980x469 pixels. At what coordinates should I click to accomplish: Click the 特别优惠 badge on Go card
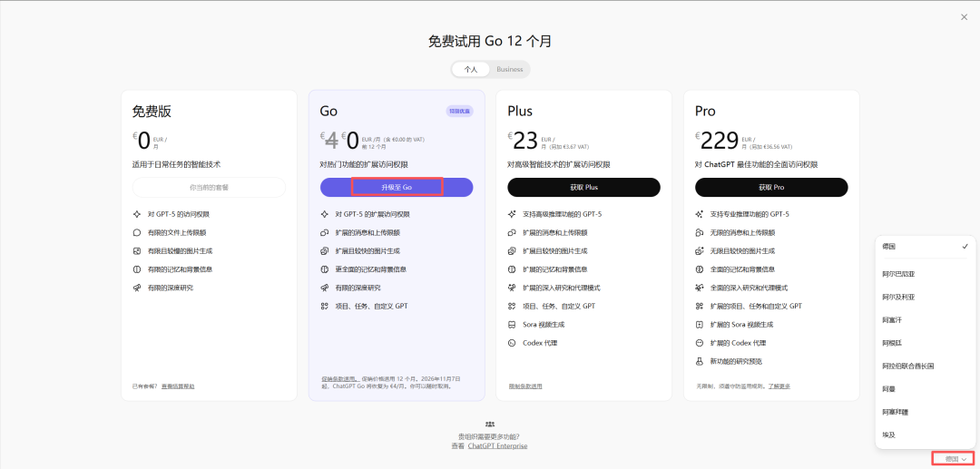point(459,112)
